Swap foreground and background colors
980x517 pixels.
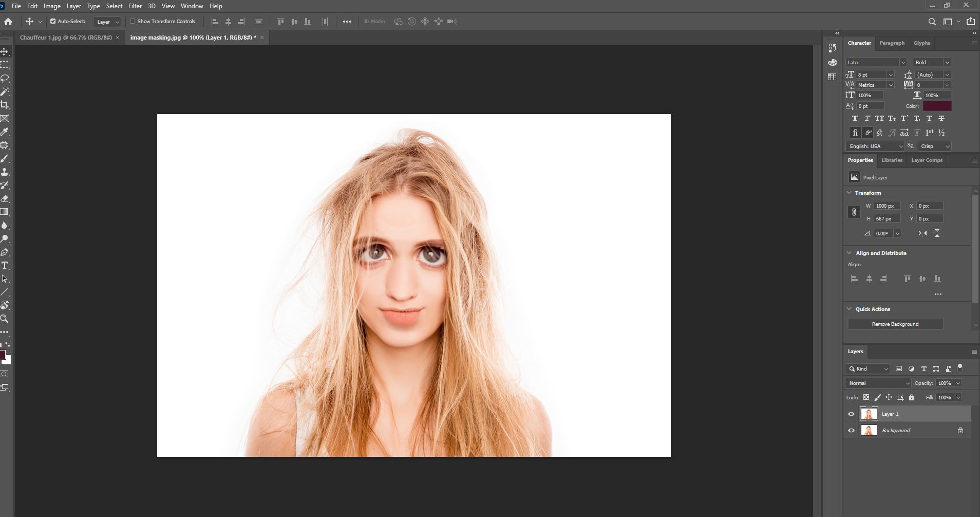(x=8, y=345)
